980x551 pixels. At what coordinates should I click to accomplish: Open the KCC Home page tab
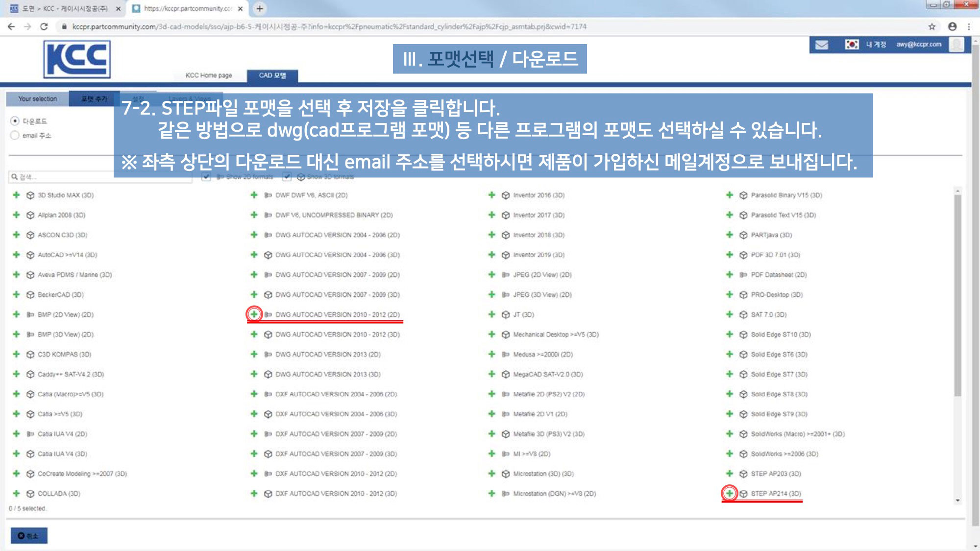click(x=209, y=75)
